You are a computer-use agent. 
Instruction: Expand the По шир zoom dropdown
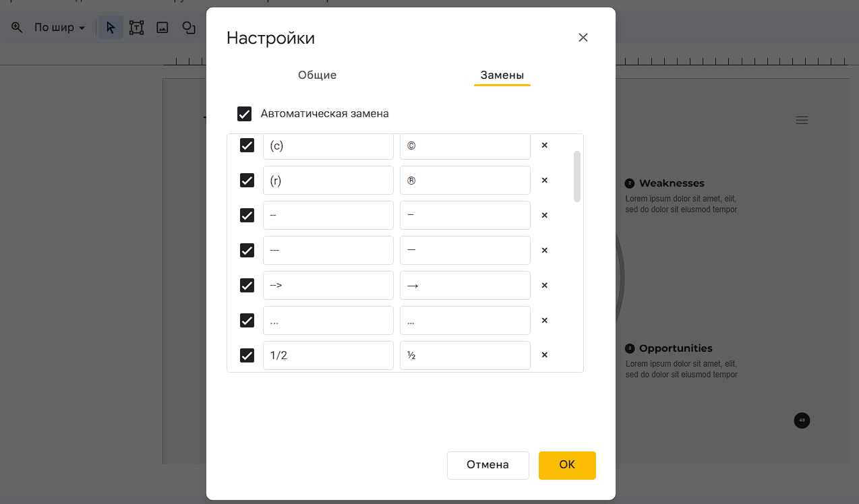(60, 28)
